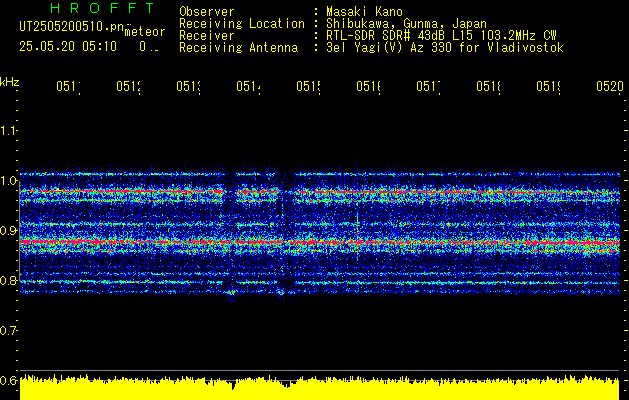Click the HROFFT title text

[x=102, y=8]
